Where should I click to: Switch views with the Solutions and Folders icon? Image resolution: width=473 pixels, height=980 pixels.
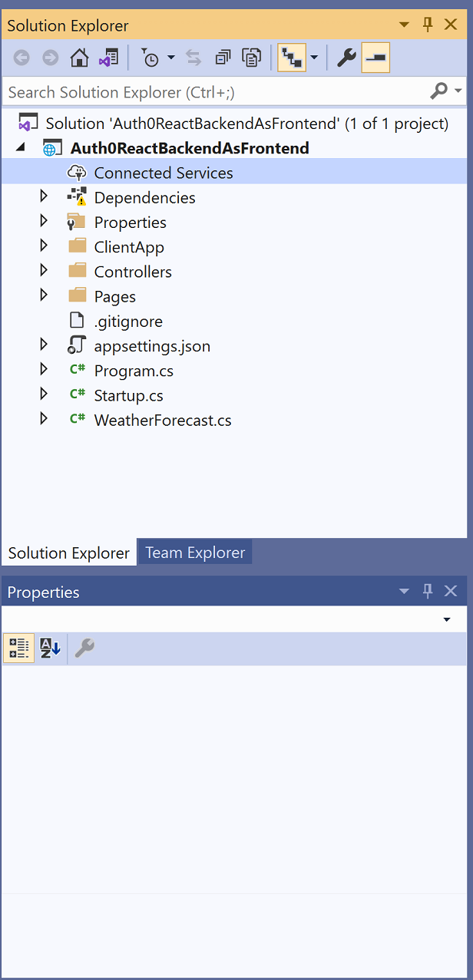pos(108,58)
